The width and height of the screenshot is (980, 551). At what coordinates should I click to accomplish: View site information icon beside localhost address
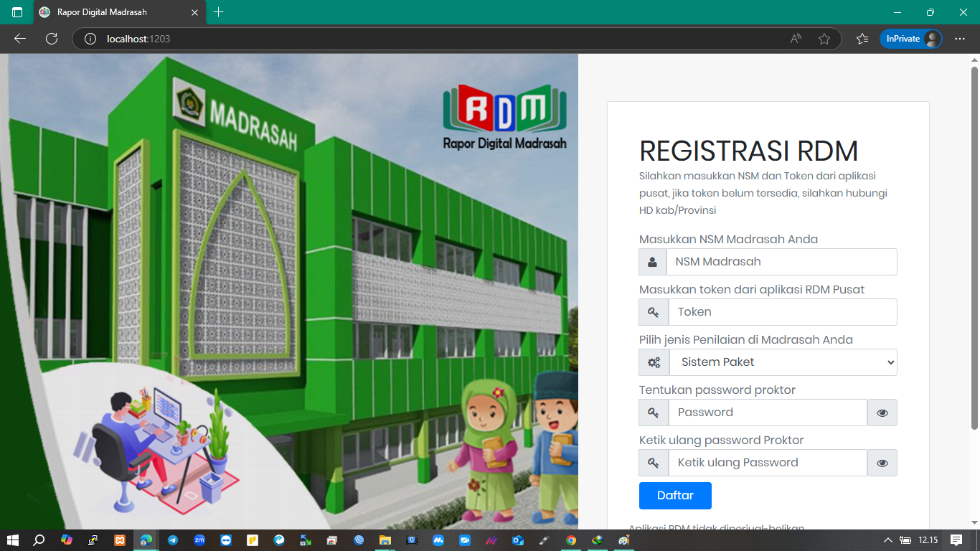click(x=90, y=39)
